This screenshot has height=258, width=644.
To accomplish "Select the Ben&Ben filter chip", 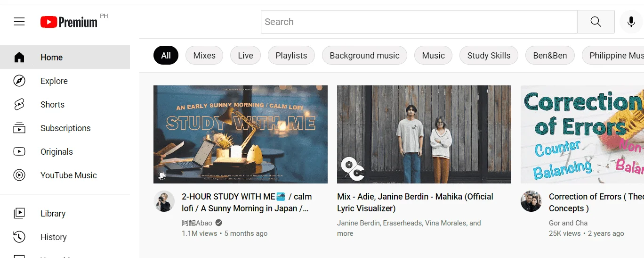I will [550, 56].
